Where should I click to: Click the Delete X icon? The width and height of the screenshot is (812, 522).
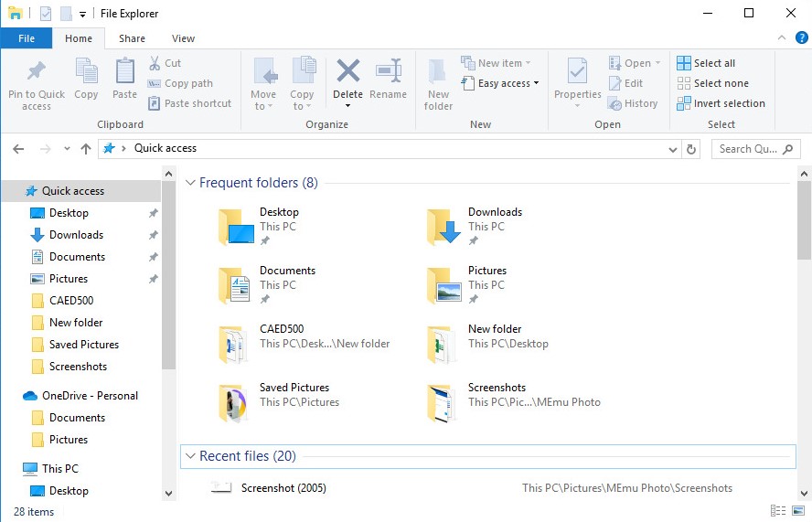click(348, 71)
